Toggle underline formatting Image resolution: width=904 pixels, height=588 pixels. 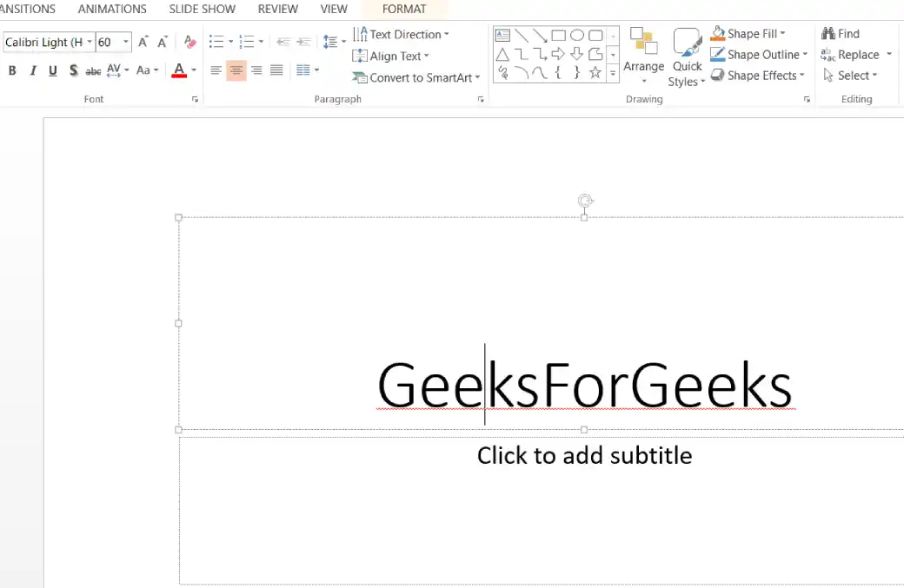tap(52, 70)
